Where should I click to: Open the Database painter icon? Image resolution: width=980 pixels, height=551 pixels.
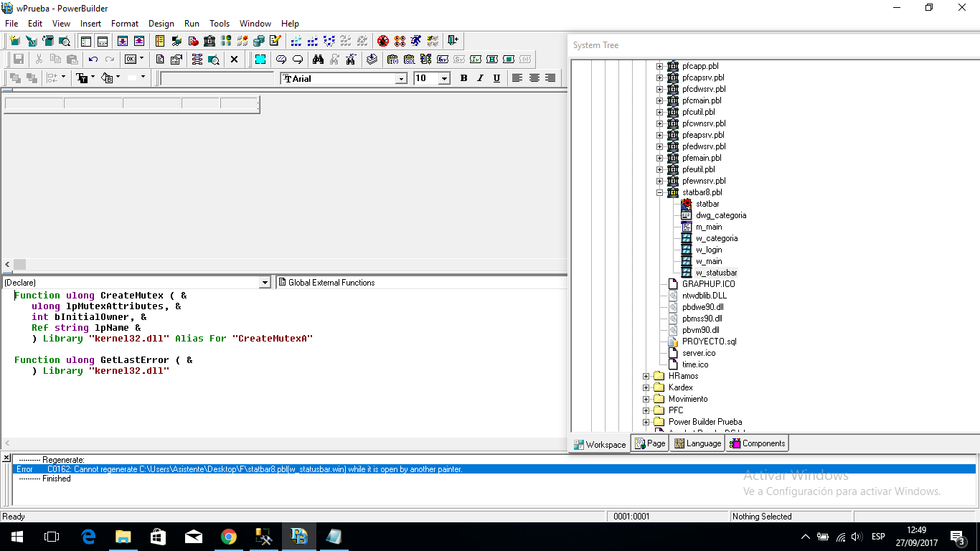click(259, 41)
